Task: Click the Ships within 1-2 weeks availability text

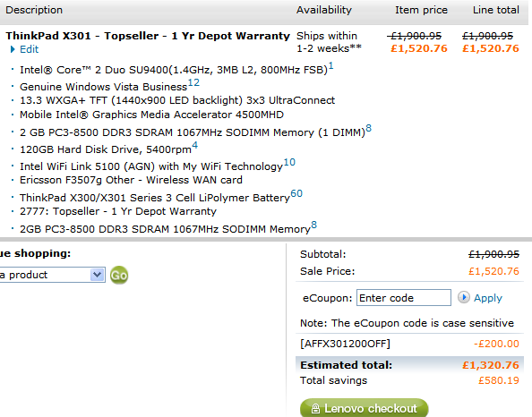Action: click(329, 42)
